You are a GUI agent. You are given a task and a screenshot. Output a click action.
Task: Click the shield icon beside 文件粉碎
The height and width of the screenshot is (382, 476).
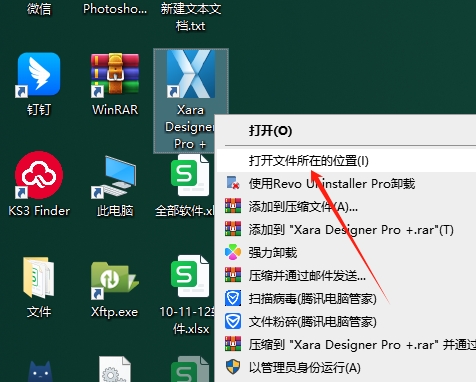(233, 321)
